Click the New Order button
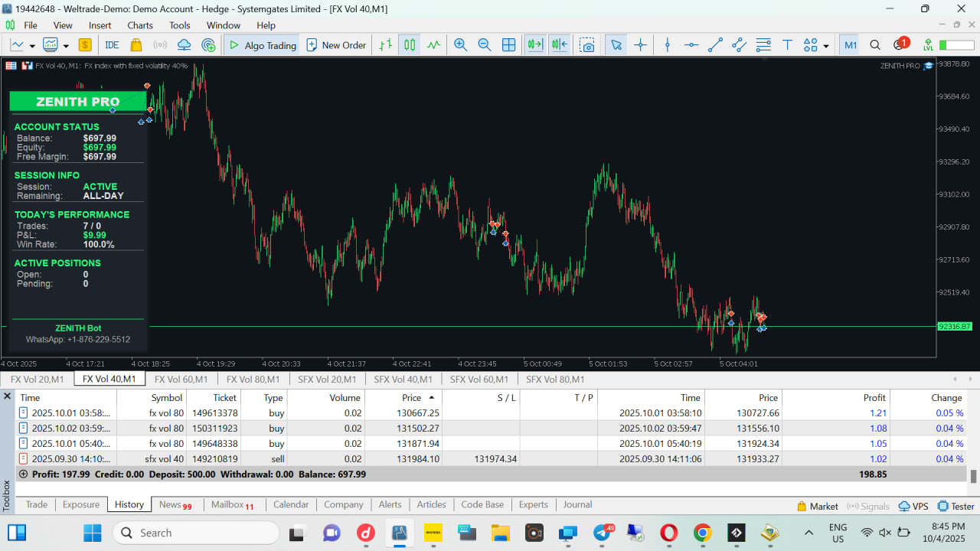Screen dimensions: 980x551 coord(336,45)
